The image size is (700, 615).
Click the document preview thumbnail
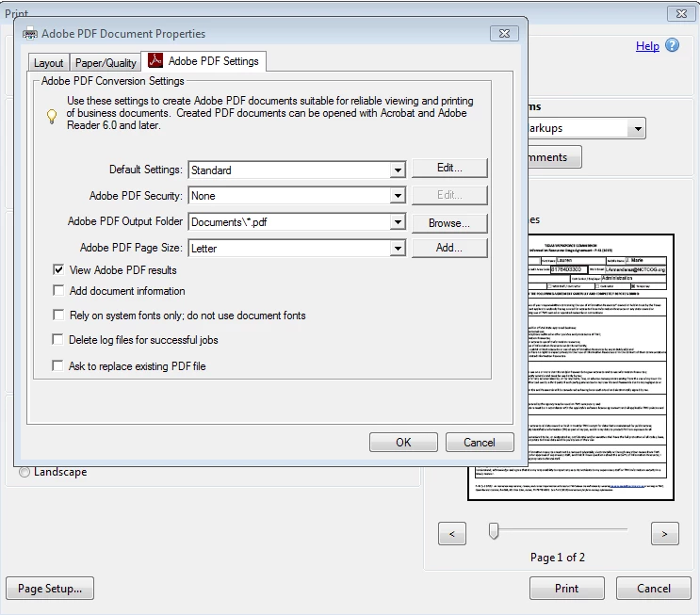[601, 367]
